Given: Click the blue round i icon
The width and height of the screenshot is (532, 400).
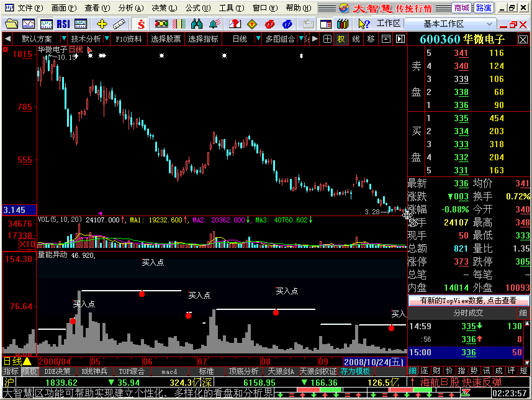Looking at the screenshot, I should pos(287,24).
